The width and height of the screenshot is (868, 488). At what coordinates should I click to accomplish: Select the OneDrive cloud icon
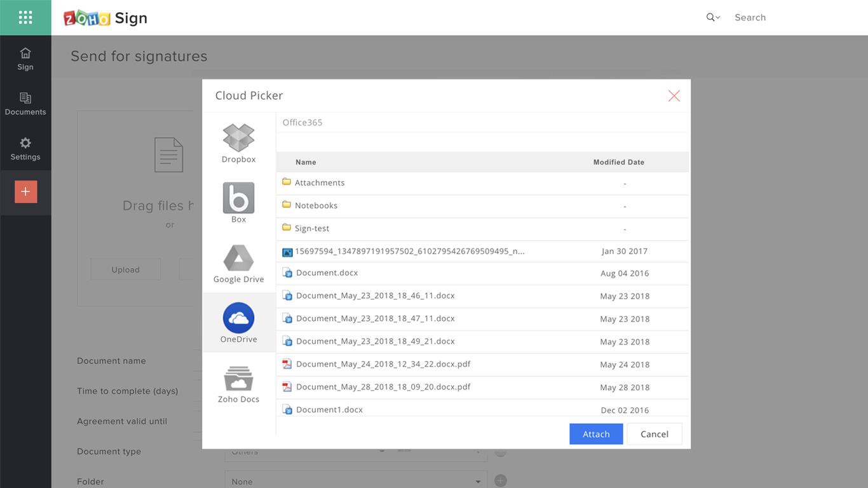(238, 322)
